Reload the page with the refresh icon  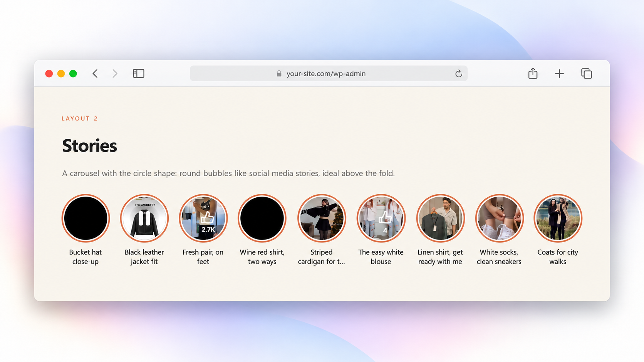[458, 73]
